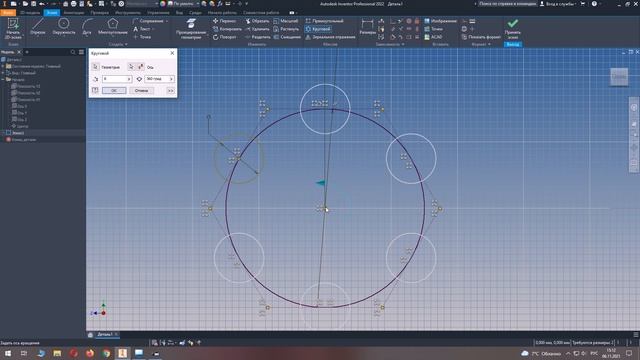Click the Точки import points tool
The height and width of the screenshot is (360, 640).
click(433, 29)
